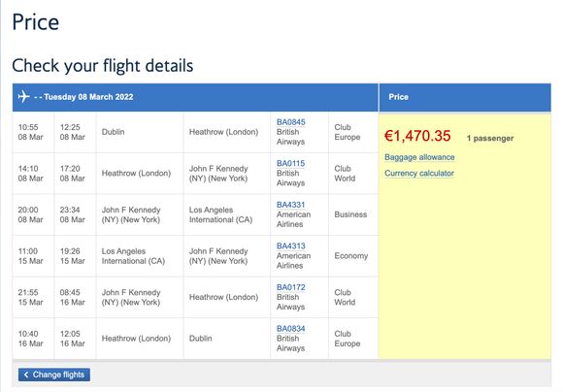563x392 pixels.
Task: Click the Business cabin label
Action: (x=350, y=214)
